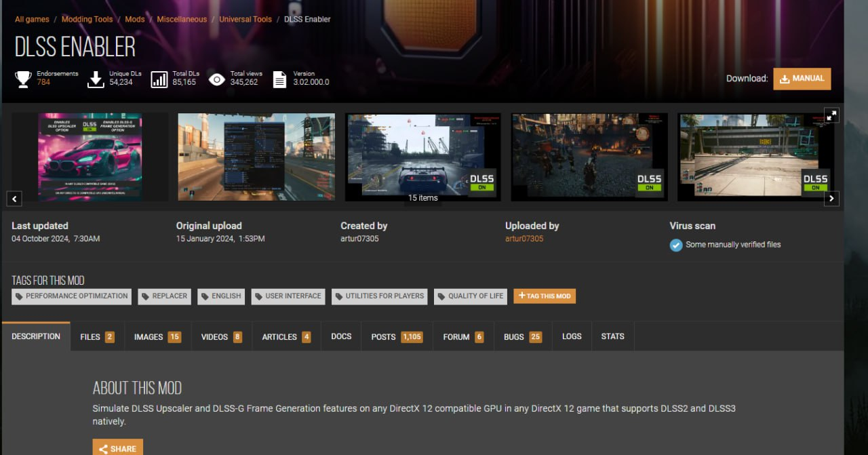Download the mod with Manual button
The width and height of the screenshot is (868, 455).
(x=802, y=79)
